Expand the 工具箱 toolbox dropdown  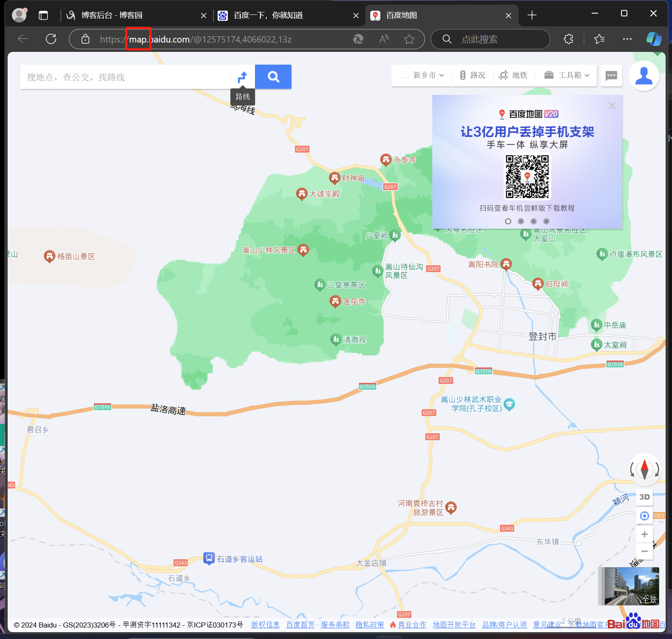(567, 75)
